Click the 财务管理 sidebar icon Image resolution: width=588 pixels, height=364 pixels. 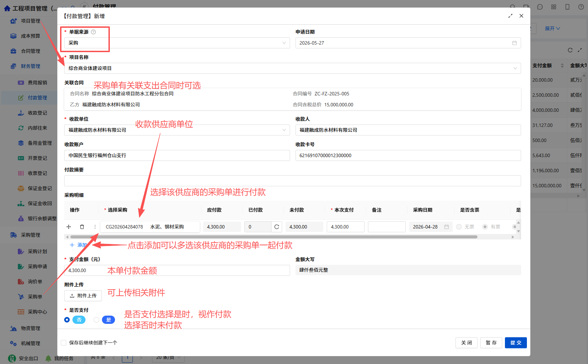(13, 66)
